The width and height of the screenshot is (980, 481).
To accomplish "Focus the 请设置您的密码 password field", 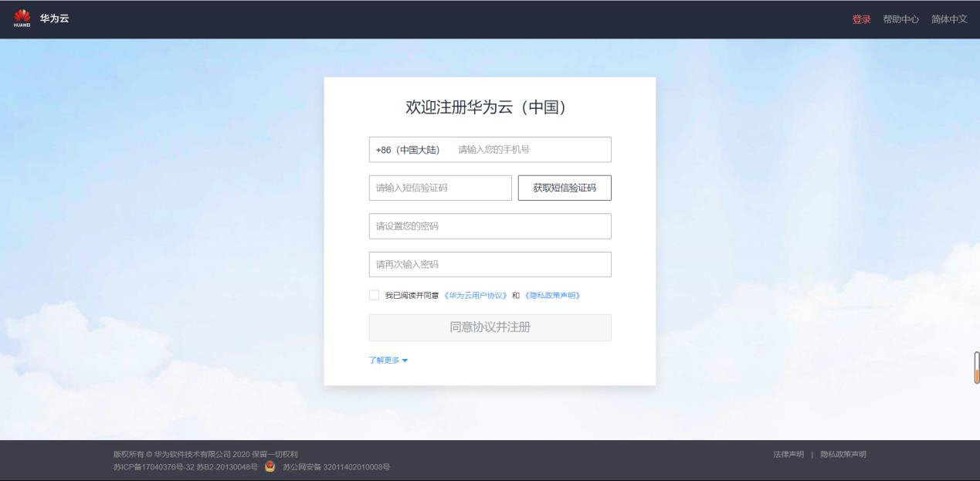I will [x=490, y=226].
